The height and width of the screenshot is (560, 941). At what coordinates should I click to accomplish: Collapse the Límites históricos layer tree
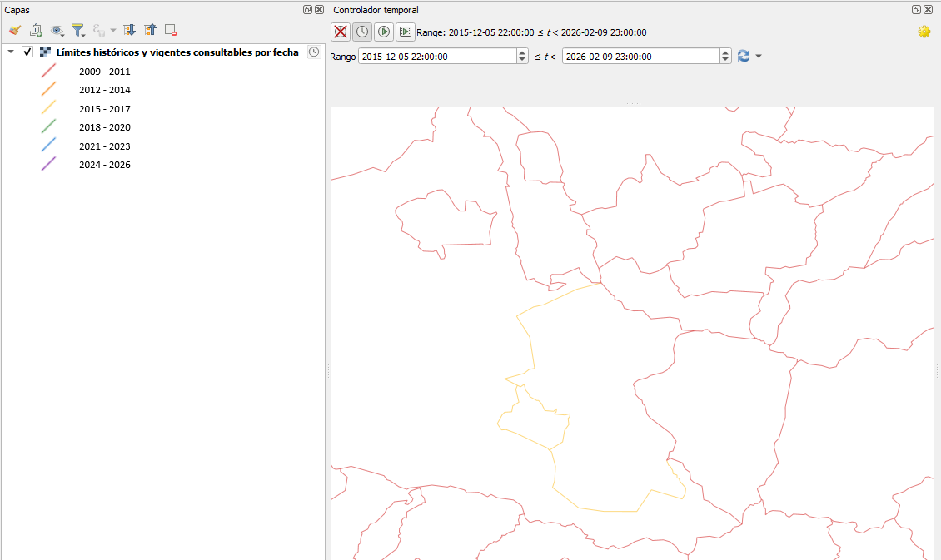[10, 52]
